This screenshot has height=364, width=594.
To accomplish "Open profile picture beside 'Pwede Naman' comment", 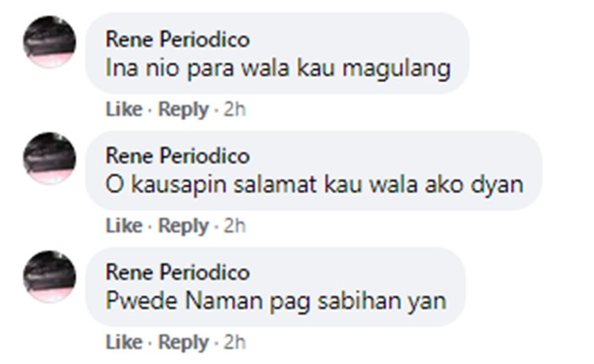I will (x=50, y=277).
